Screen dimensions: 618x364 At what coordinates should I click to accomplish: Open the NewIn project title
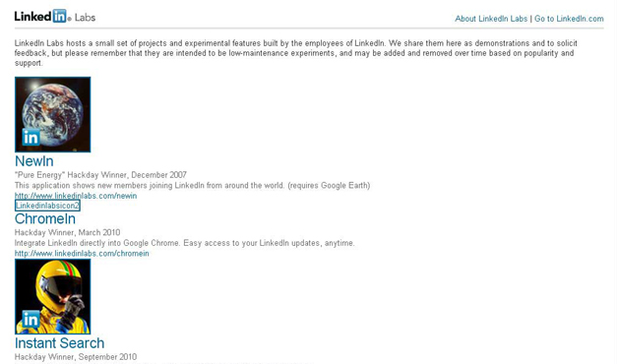(x=33, y=161)
